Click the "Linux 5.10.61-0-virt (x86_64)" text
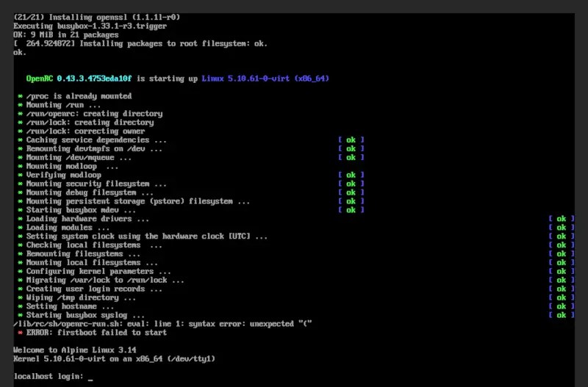This screenshot has height=387, width=588. click(x=265, y=79)
